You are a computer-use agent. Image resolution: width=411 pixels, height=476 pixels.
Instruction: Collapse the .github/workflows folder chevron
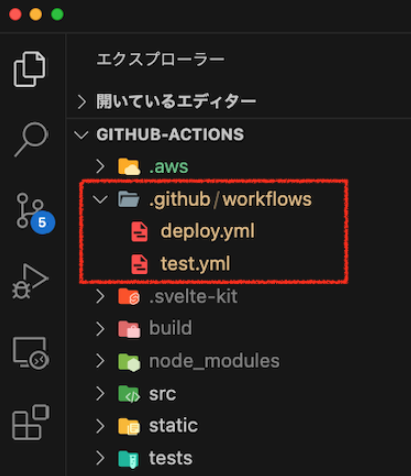[x=100, y=199]
